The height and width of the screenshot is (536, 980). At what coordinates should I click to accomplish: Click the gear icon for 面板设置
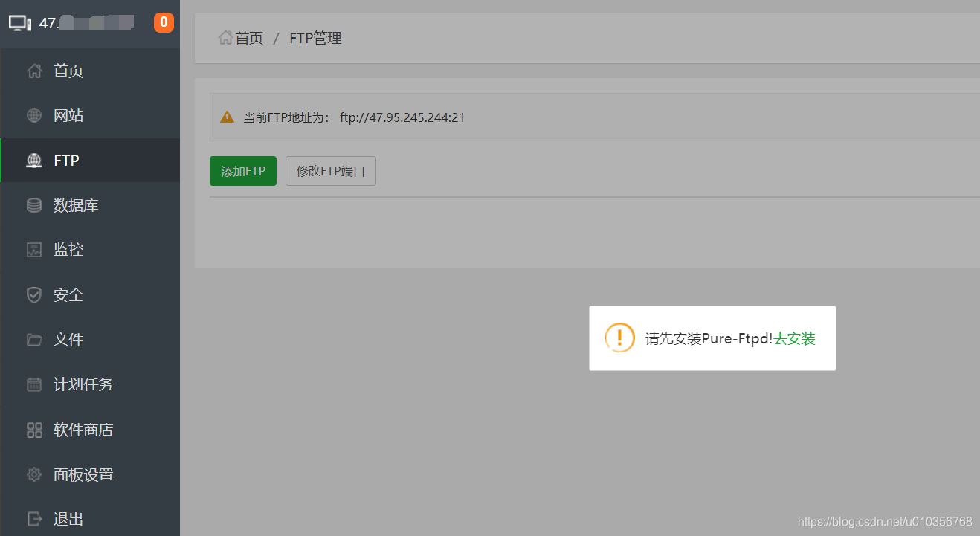(34, 474)
